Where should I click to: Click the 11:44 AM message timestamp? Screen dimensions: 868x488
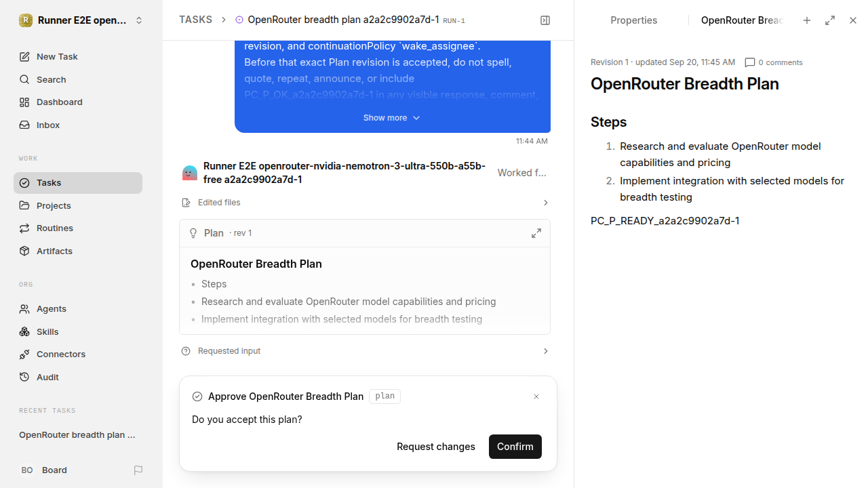click(x=532, y=141)
